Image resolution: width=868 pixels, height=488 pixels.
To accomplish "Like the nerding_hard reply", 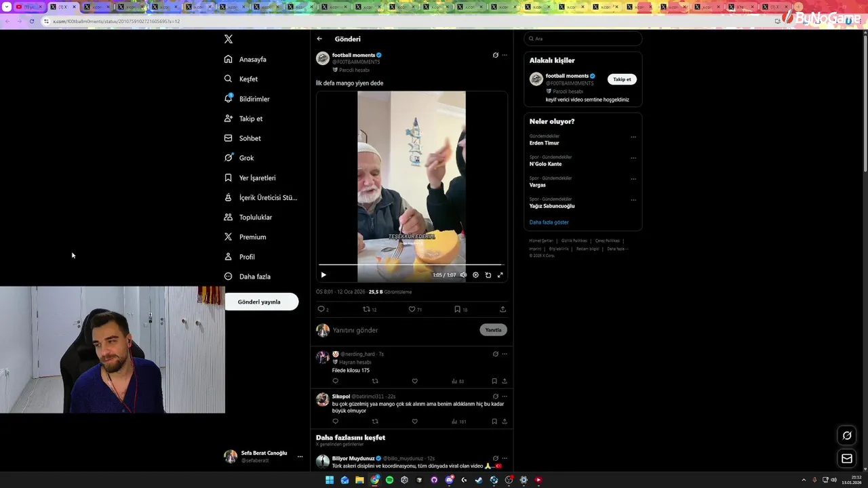I will pyautogui.click(x=415, y=381).
